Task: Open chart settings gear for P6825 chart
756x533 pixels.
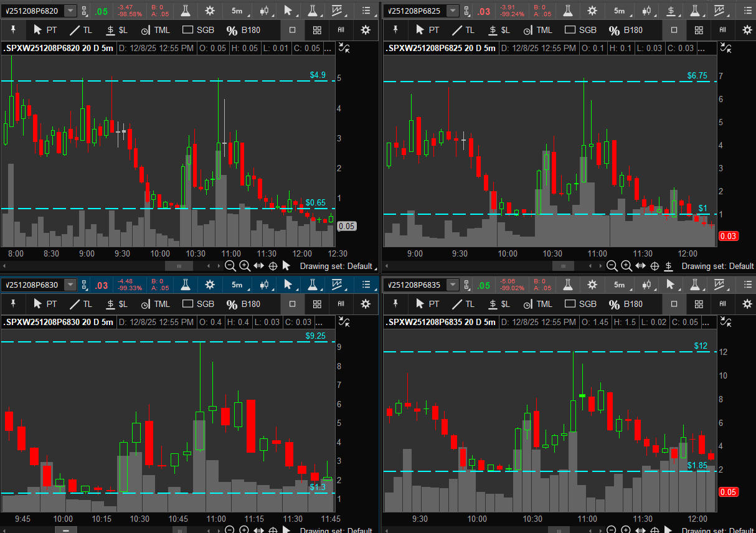Action: pos(592,11)
